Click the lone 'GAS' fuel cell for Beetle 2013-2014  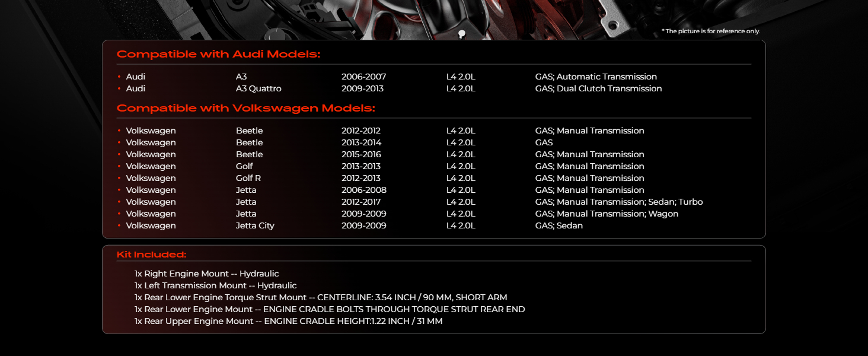(x=544, y=143)
